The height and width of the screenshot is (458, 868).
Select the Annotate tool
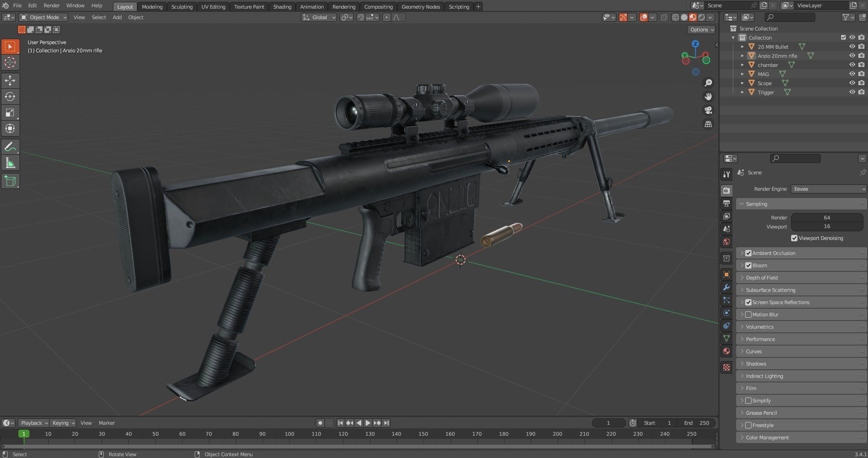point(10,147)
